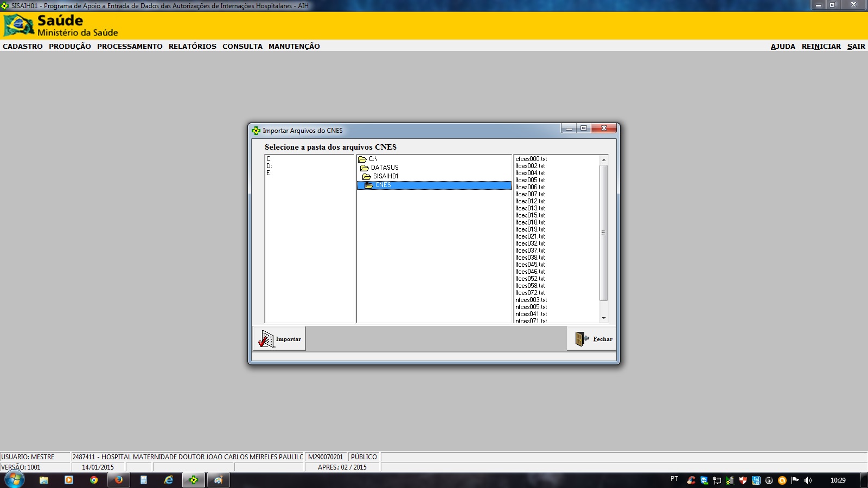The width and height of the screenshot is (868, 488).
Task: Open Windows Explorer from the taskbar
Action: (x=44, y=480)
